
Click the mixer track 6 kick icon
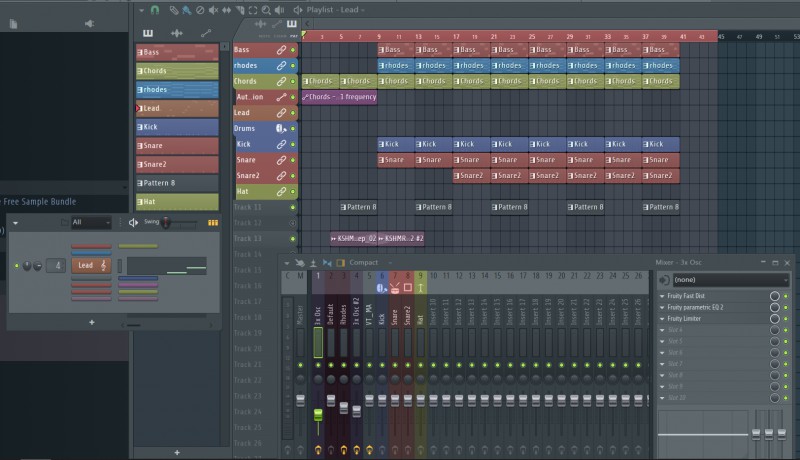pyautogui.click(x=382, y=288)
